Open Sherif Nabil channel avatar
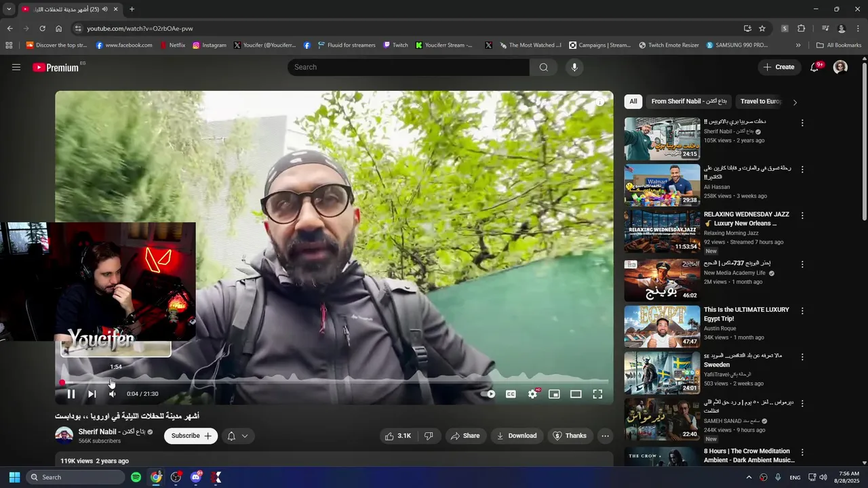Viewport: 868px width, 488px height. [64, 435]
